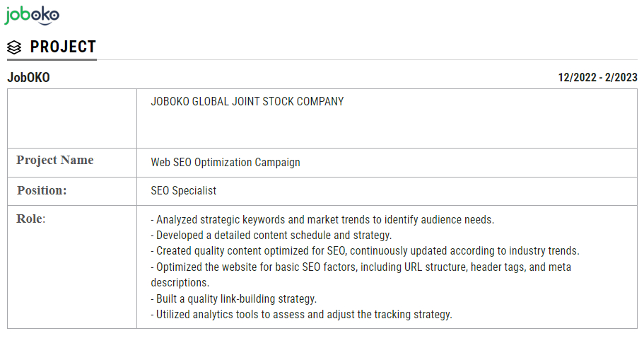Screen dimensions: 644x343
Task: Click the Web SEO Optimization Campaign text
Action: tap(226, 163)
